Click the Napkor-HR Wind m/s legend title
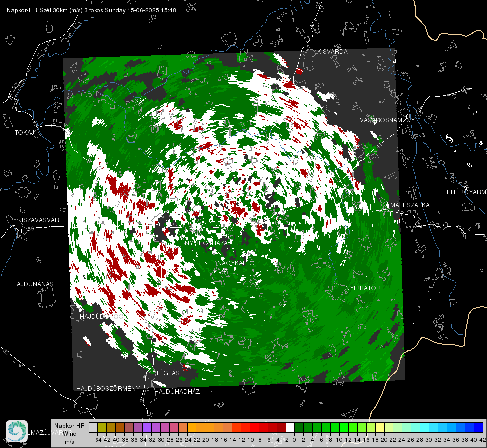 click(69, 433)
